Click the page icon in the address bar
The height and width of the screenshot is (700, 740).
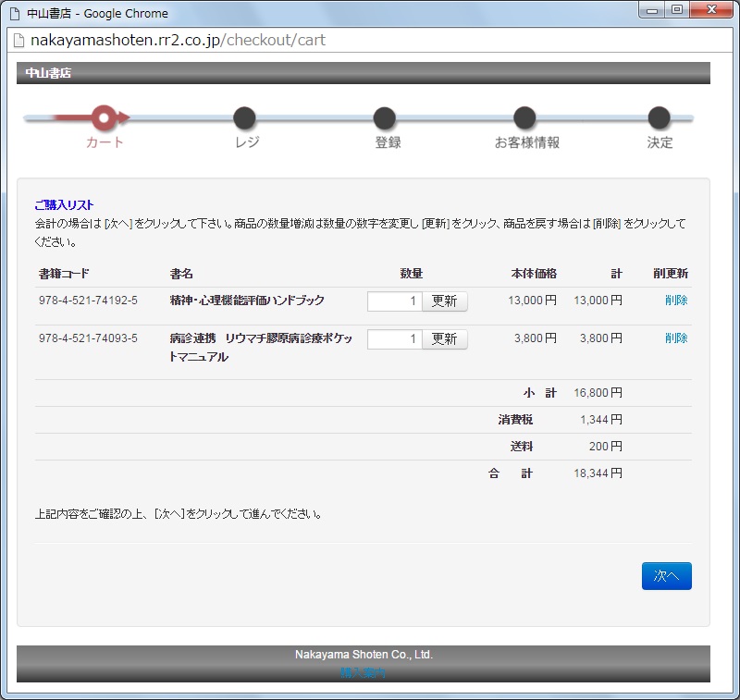coord(18,41)
